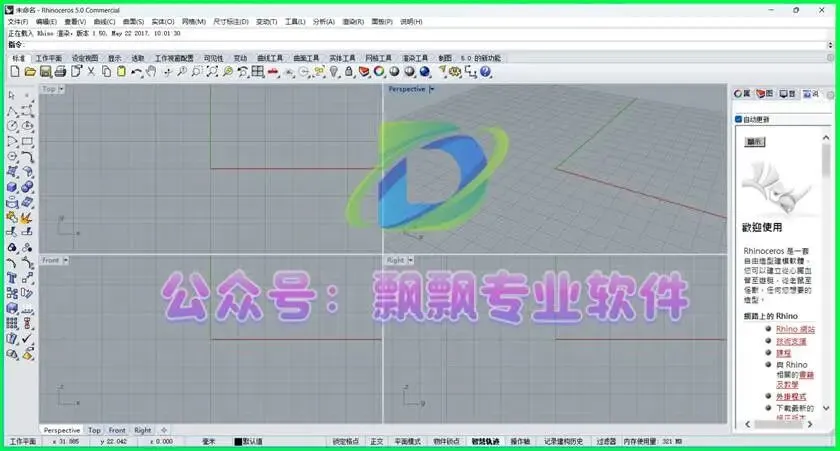Viewport: 840px width, 451px height.
Task: Select the Array grid tool in sidebar
Action: pyautogui.click(x=12, y=324)
